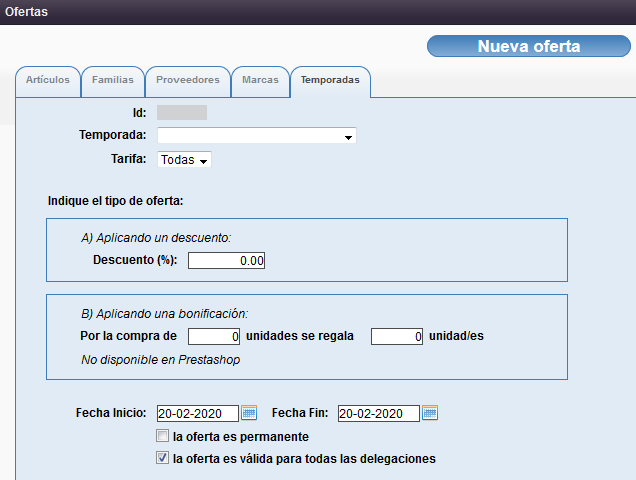Click the greyed-out Id field
Image resolution: width=636 pixels, height=480 pixels.
tap(181, 113)
